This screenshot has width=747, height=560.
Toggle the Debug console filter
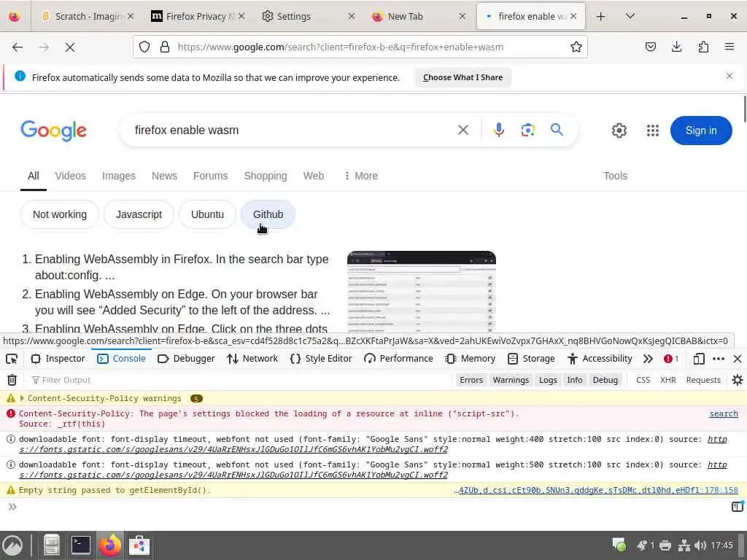605,380
